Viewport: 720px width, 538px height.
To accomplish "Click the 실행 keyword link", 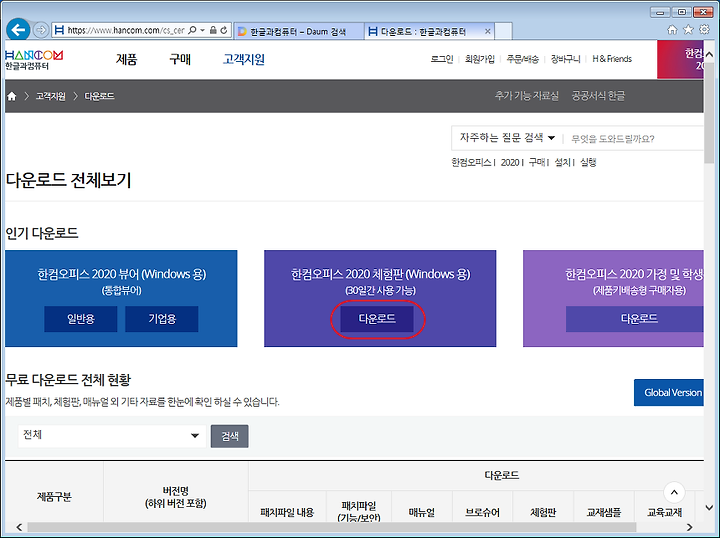I will 588,162.
